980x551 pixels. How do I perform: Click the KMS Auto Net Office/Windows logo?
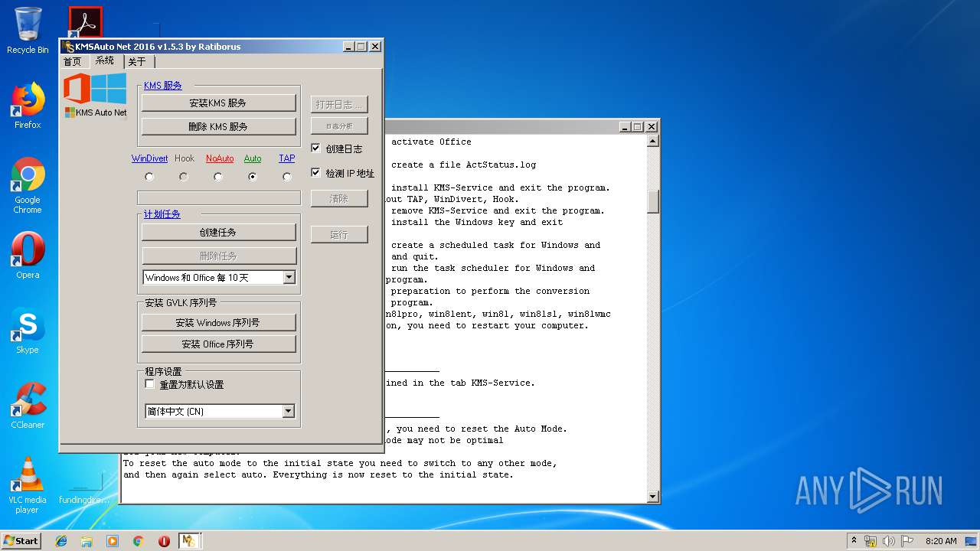click(x=95, y=94)
